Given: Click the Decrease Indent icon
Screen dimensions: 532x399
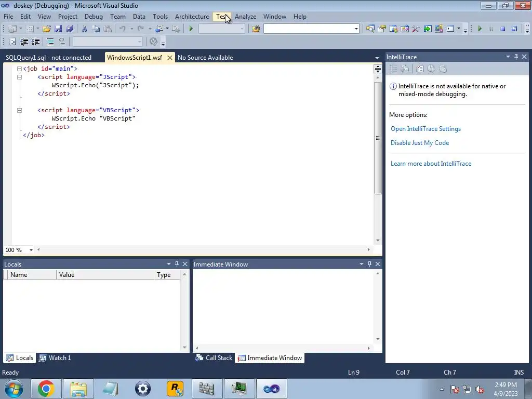Looking at the screenshot, I should [24, 42].
